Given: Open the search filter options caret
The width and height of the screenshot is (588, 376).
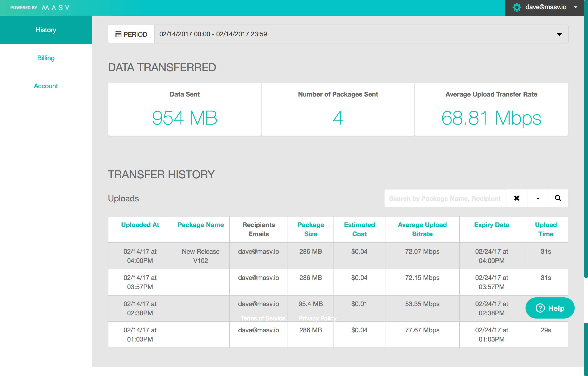Looking at the screenshot, I should click(x=537, y=198).
